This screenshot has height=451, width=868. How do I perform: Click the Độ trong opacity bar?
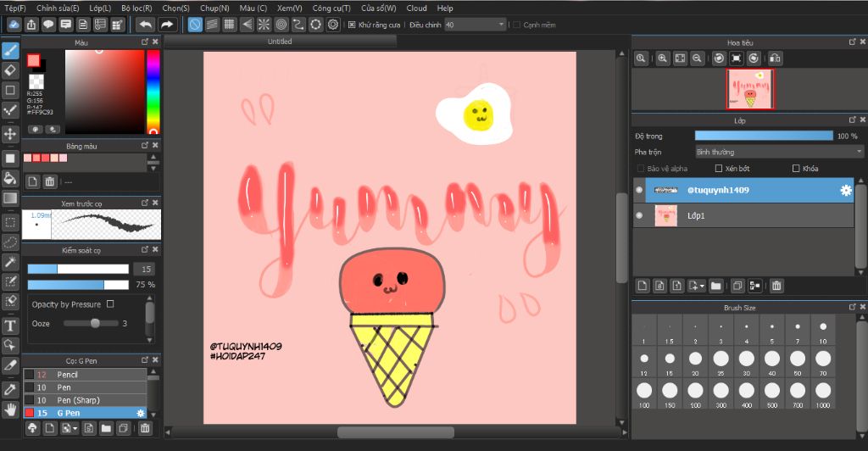click(x=764, y=136)
